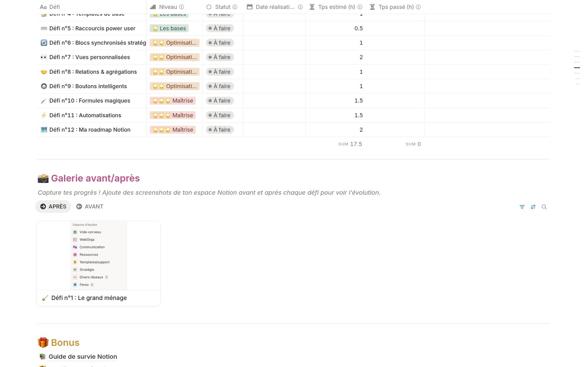Open Défi n°7 : Vues personnalisées page
This screenshot has height=367, width=588.
point(89,57)
